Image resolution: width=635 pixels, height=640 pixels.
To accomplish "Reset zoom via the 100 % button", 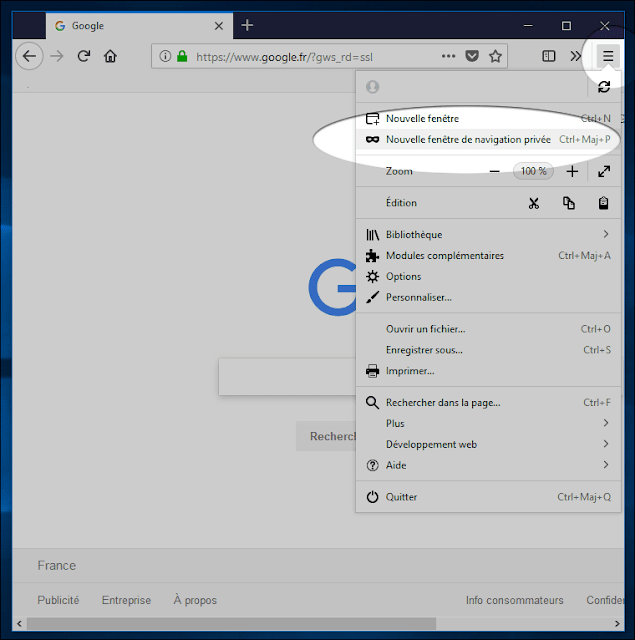I will [x=533, y=171].
